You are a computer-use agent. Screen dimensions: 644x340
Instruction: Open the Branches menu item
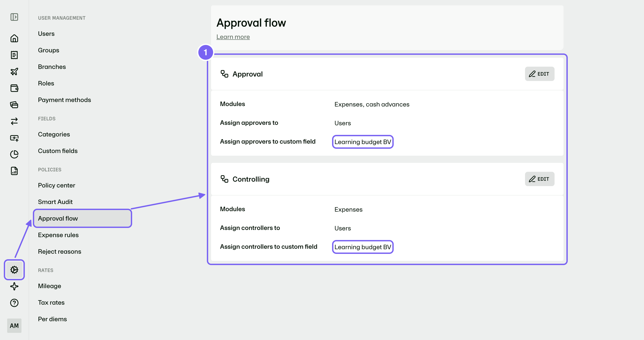pos(52,67)
